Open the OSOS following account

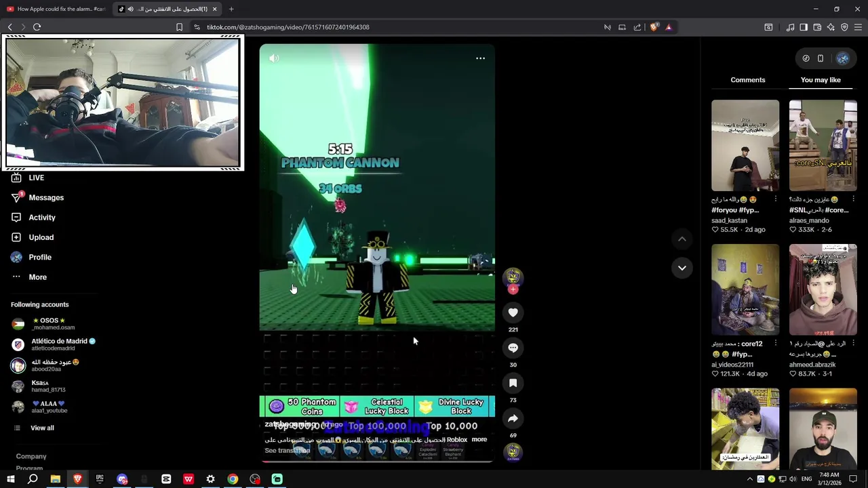(x=43, y=324)
